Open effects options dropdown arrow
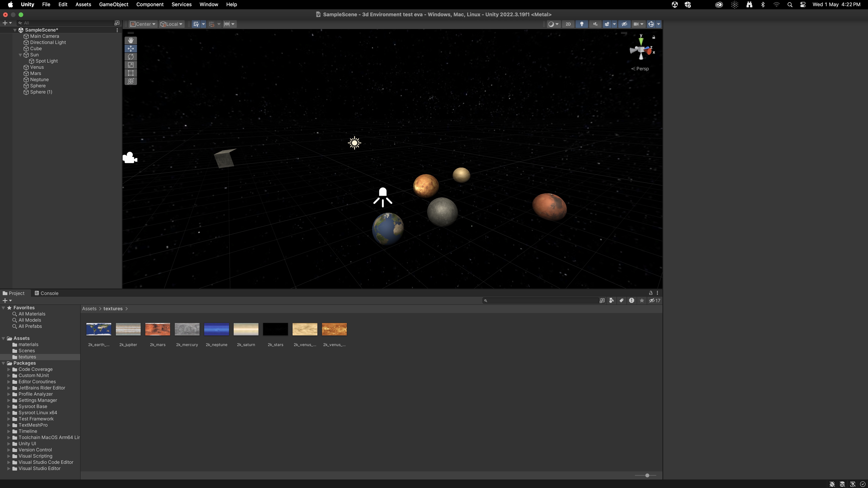Viewport: 868px width, 488px height. click(x=614, y=24)
